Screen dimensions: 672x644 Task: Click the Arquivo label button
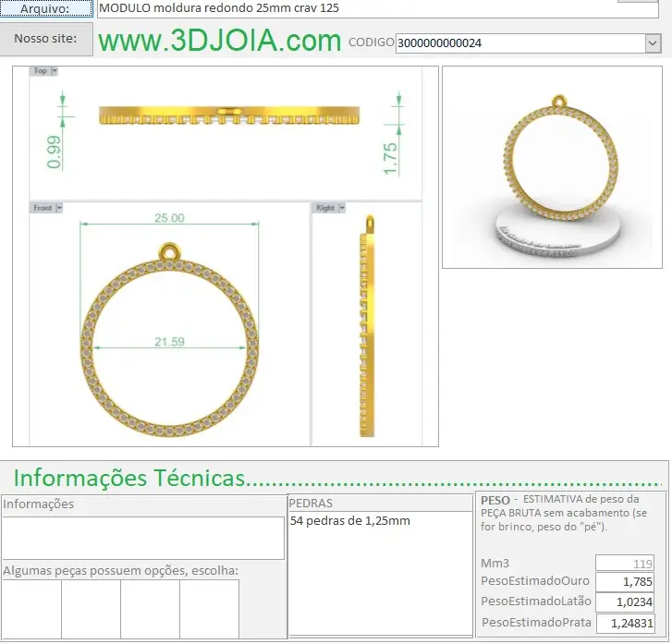(x=46, y=8)
